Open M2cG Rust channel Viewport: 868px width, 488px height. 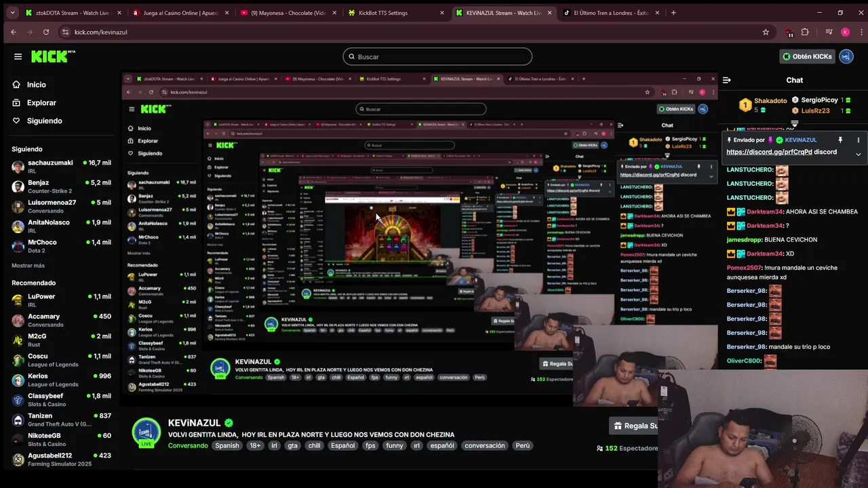61,340
